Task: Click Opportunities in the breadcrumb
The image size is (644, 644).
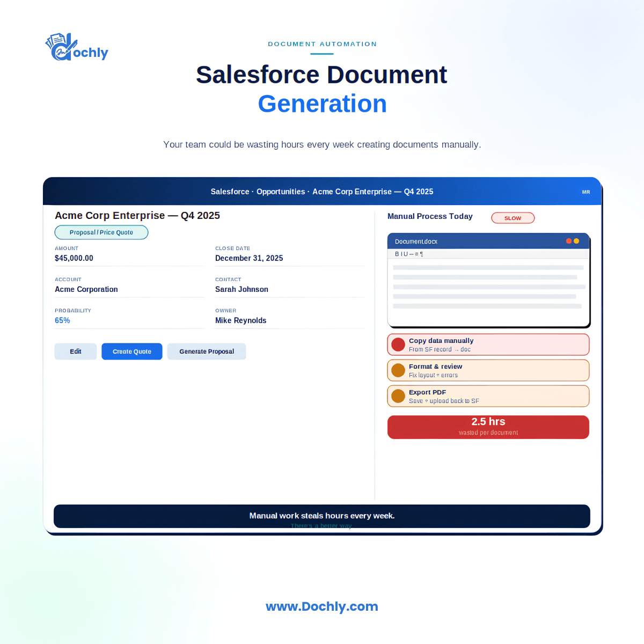Action: 281,192
